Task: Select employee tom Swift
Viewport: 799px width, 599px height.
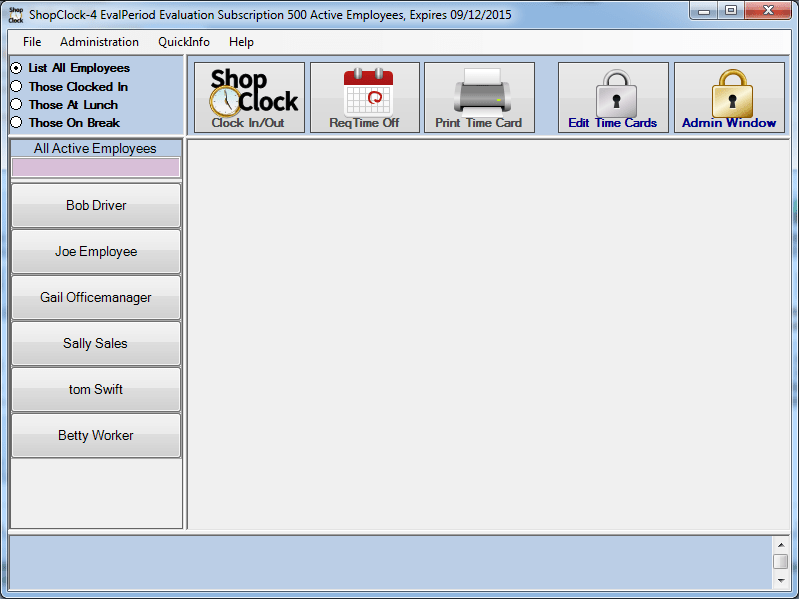Action: (96, 389)
